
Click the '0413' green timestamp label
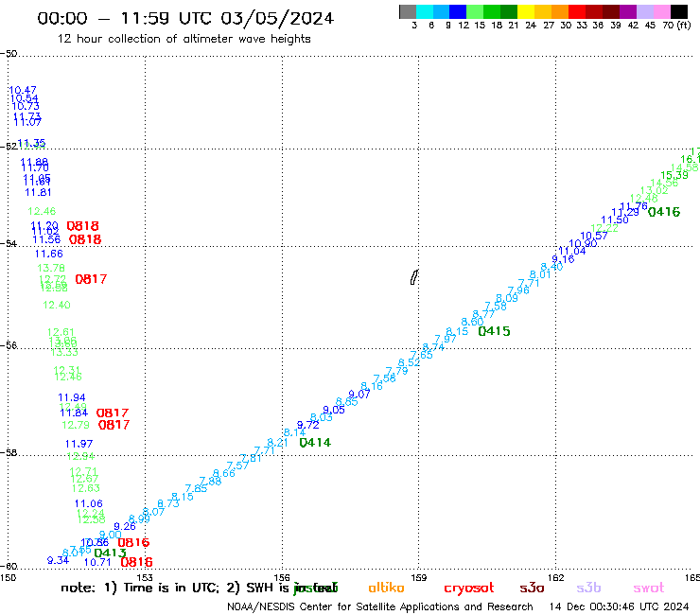coord(110,553)
